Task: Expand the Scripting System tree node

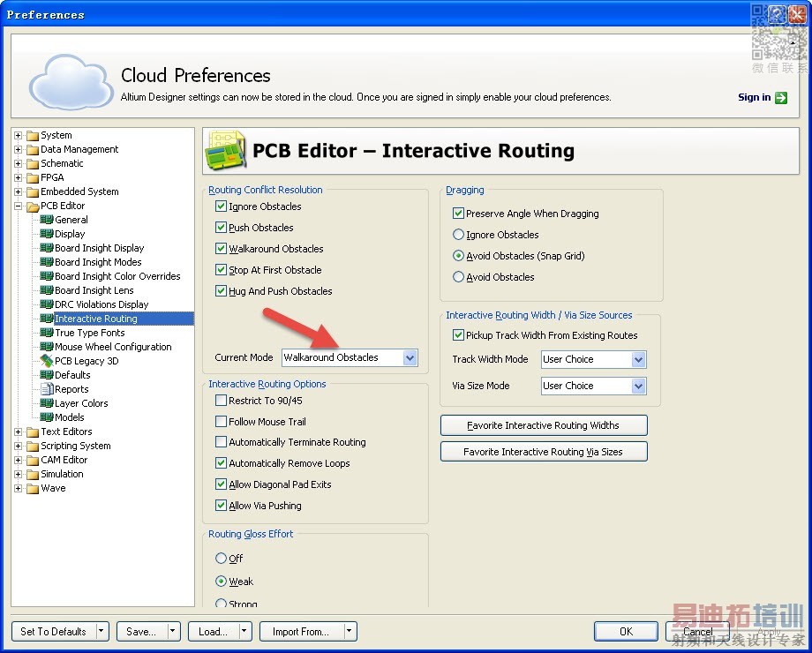Action: pos(19,446)
